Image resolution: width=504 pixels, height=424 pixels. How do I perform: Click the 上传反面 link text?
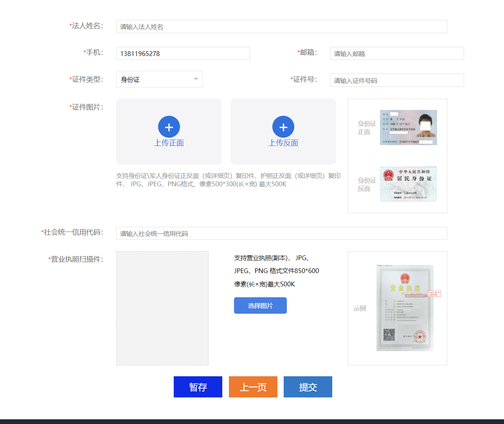click(x=283, y=143)
